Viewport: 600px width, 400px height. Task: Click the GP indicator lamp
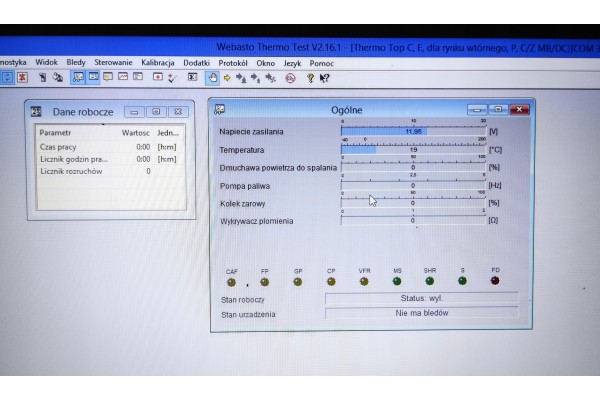(x=298, y=282)
